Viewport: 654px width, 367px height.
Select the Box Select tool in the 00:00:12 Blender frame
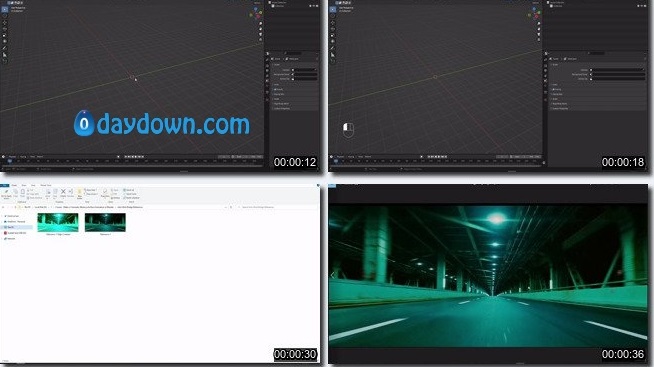(x=5, y=9)
